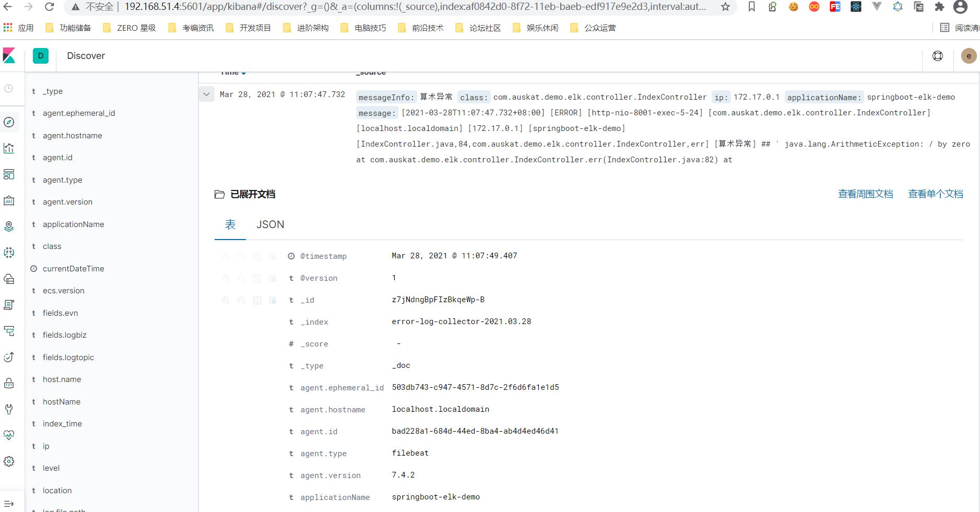Open Machine Learning icon in side nav
The image size is (980, 512).
[9, 253]
